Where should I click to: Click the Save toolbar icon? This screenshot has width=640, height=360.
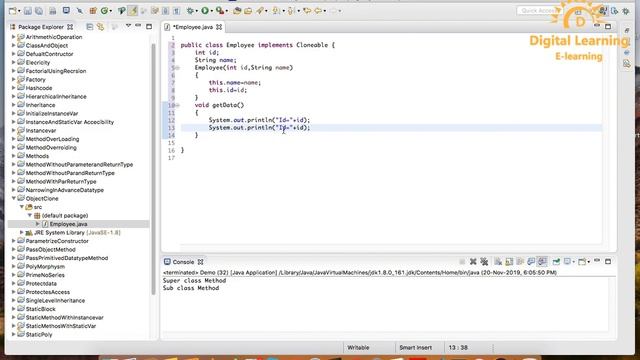click(x=28, y=11)
